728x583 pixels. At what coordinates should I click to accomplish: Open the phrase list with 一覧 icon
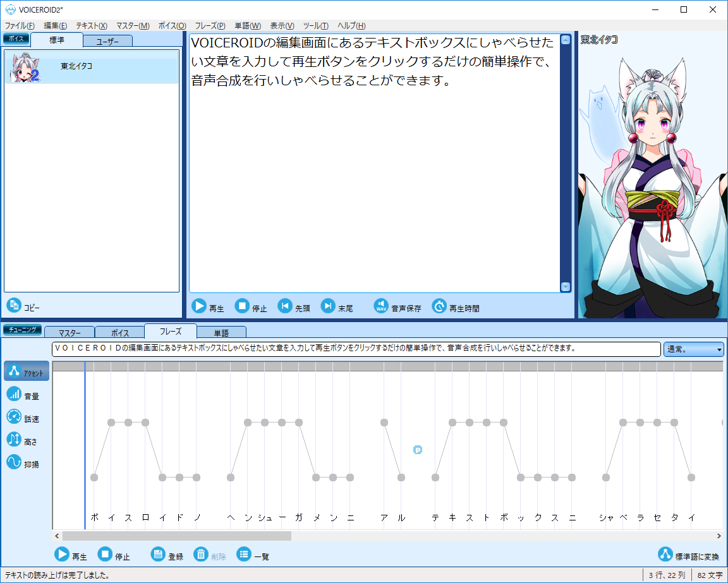pyautogui.click(x=244, y=554)
